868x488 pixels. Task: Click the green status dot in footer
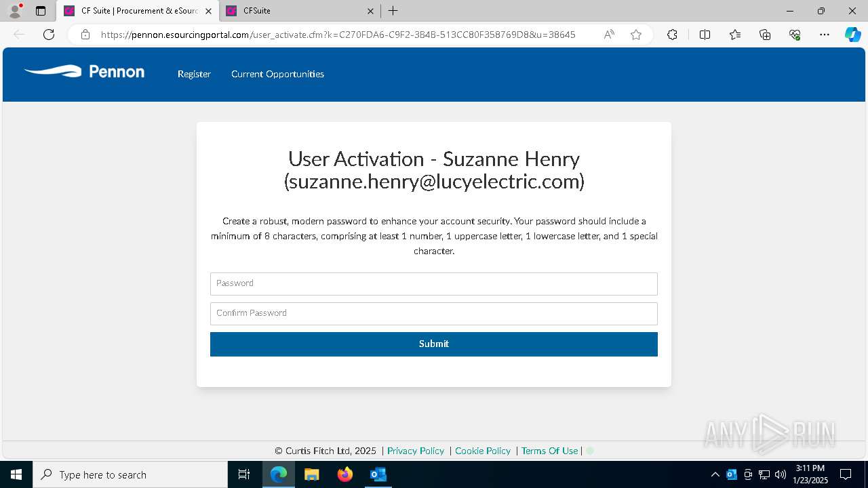click(x=589, y=451)
